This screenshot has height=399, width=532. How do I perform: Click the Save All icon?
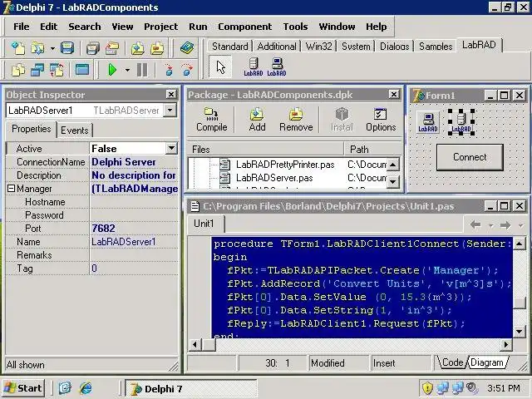pyautogui.click(x=92, y=48)
